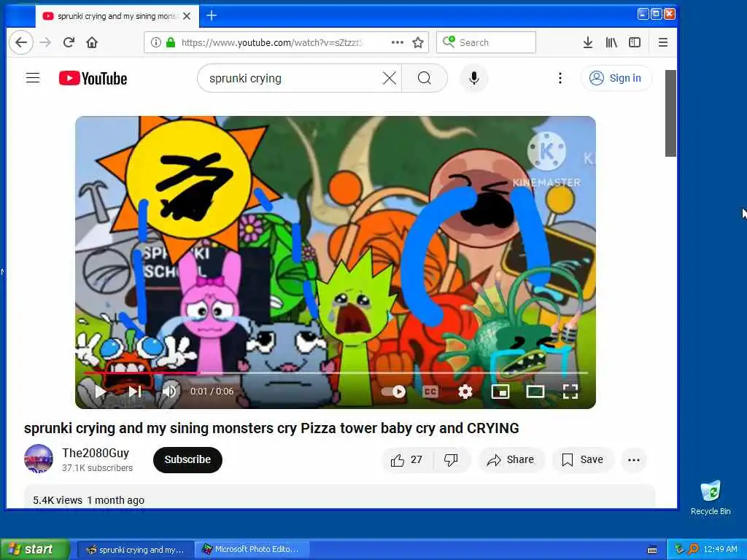
Task: Mute the video with the speaker icon
Action: click(x=169, y=392)
